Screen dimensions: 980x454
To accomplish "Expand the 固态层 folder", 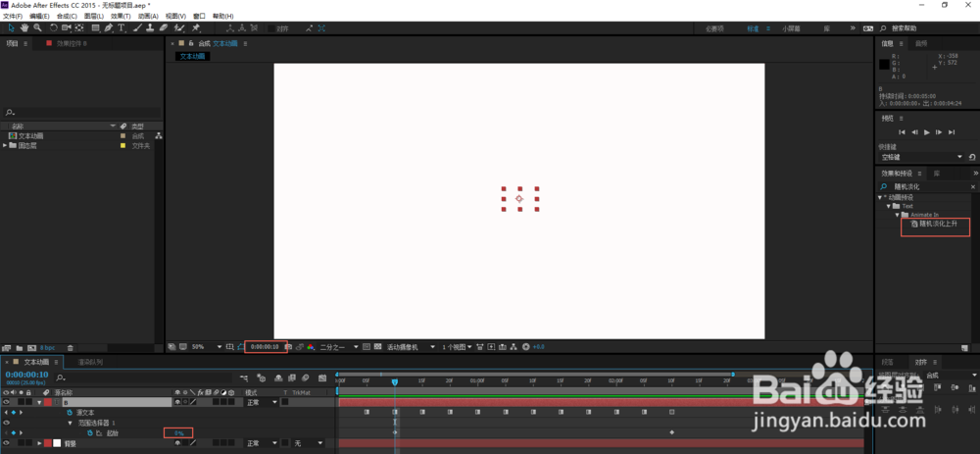I will [5, 146].
